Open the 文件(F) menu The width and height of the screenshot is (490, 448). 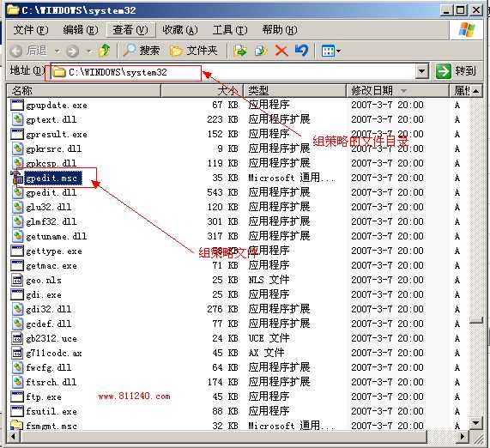tap(31, 30)
